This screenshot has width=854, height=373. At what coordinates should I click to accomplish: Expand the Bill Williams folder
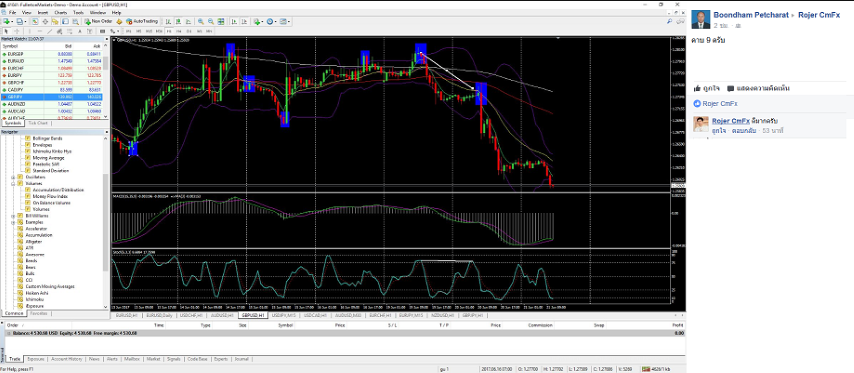(x=13, y=216)
